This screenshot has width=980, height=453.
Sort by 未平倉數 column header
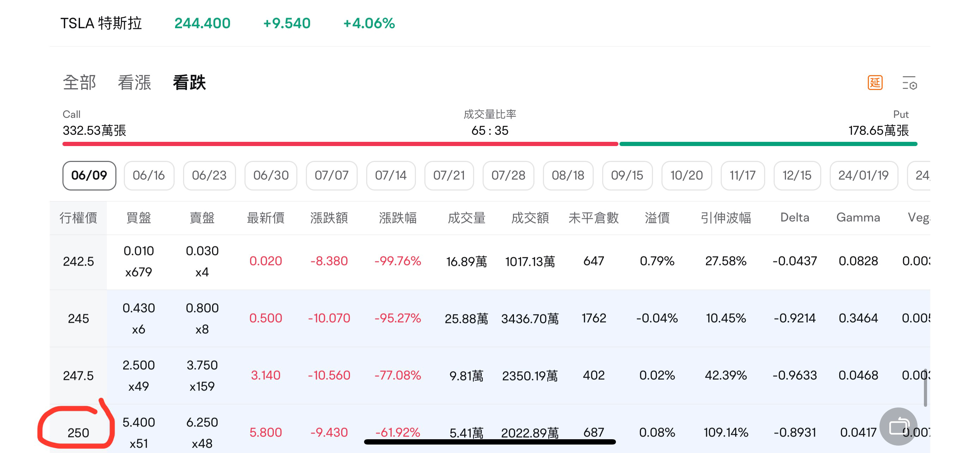click(593, 218)
